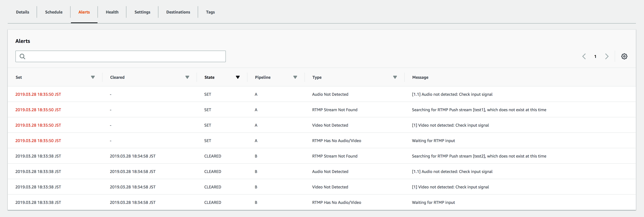Sort by the Set column arrow

click(93, 77)
